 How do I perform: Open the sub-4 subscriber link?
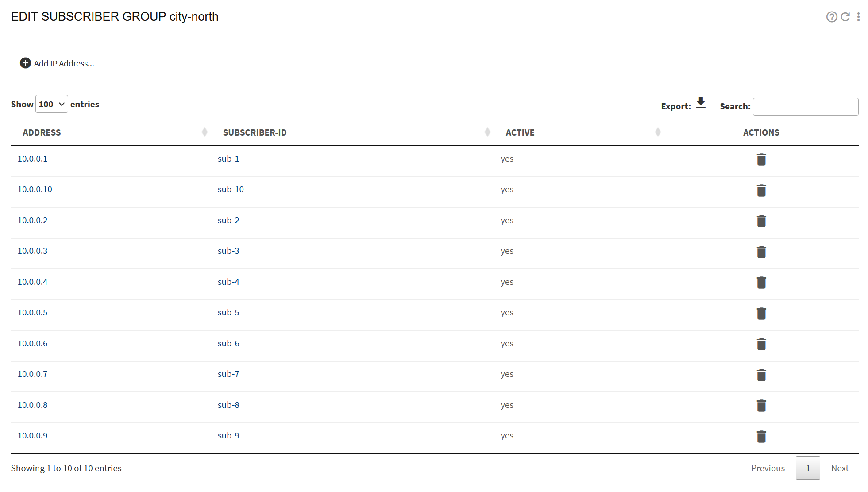(x=228, y=282)
